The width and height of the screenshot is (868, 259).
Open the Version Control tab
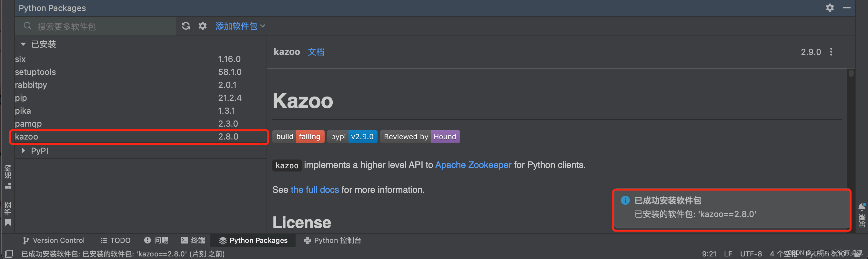click(x=54, y=241)
